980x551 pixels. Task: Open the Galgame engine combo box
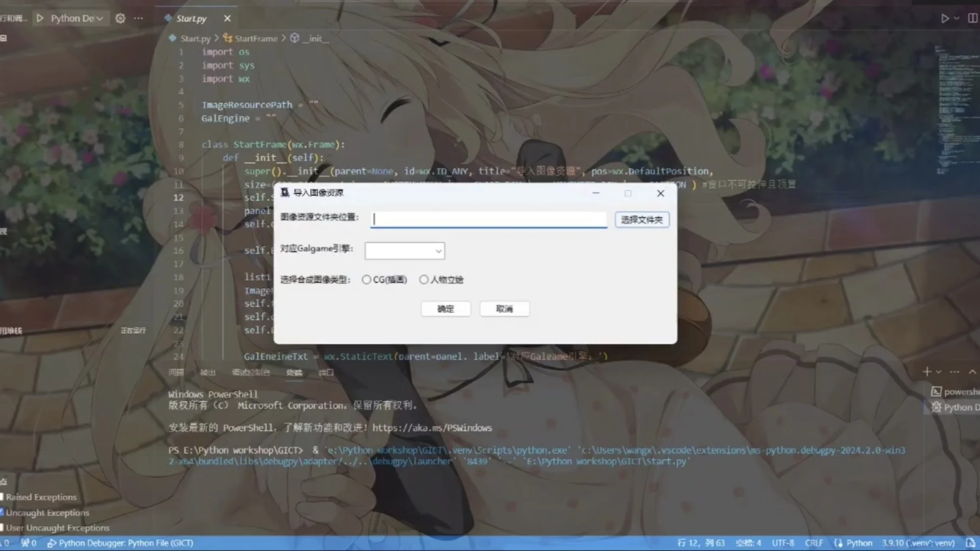[404, 251]
